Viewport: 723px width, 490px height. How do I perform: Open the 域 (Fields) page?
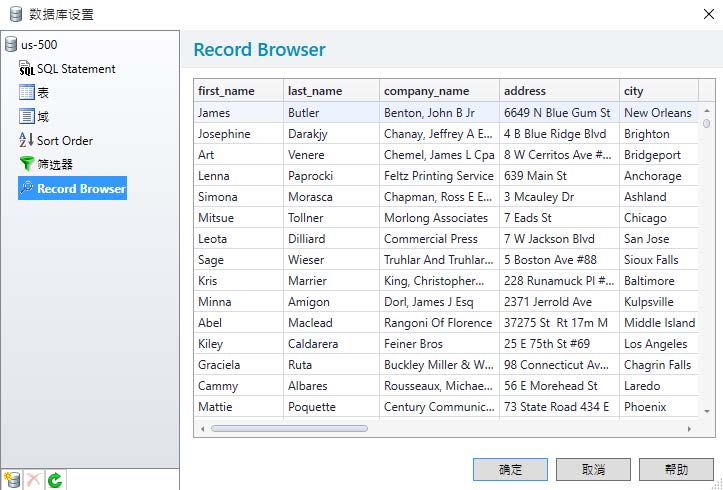43,117
